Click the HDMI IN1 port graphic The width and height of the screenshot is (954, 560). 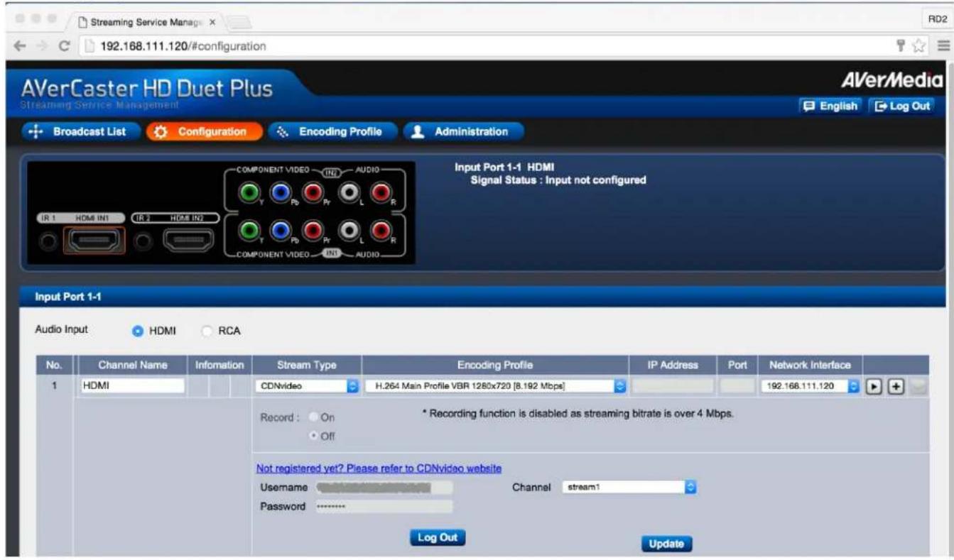click(x=94, y=241)
